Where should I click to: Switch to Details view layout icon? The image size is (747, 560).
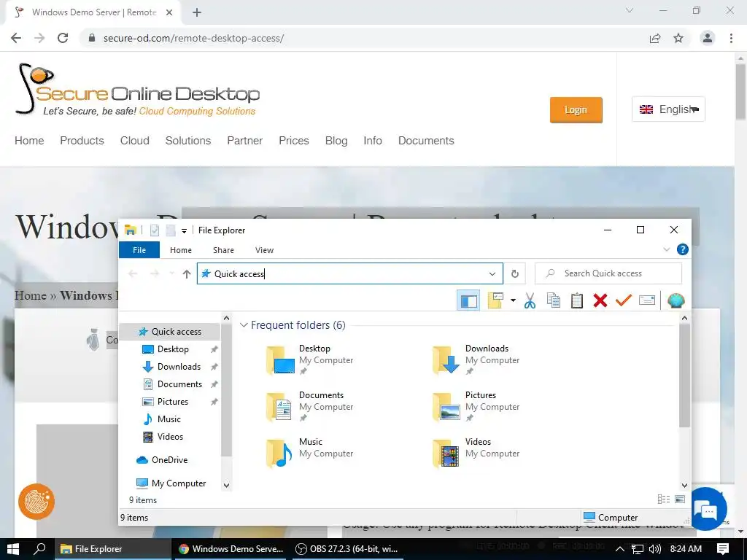(664, 499)
